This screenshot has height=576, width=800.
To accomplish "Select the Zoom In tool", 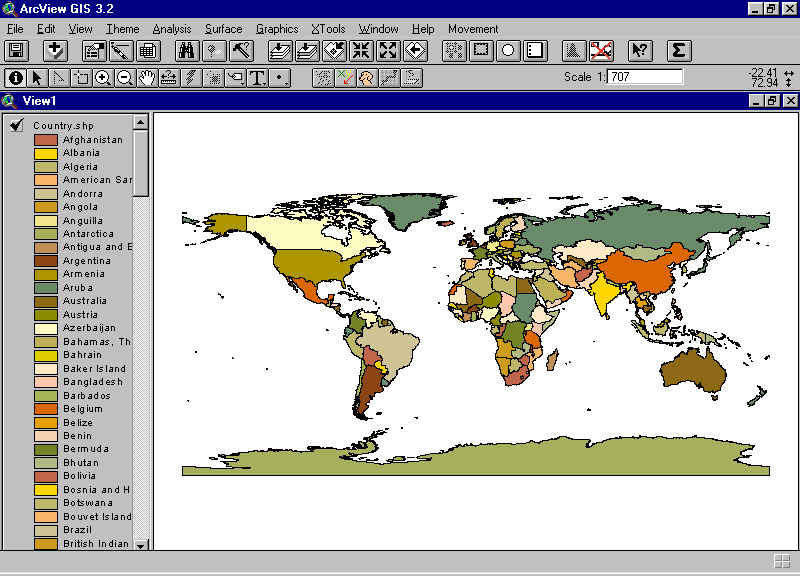I will coord(102,77).
